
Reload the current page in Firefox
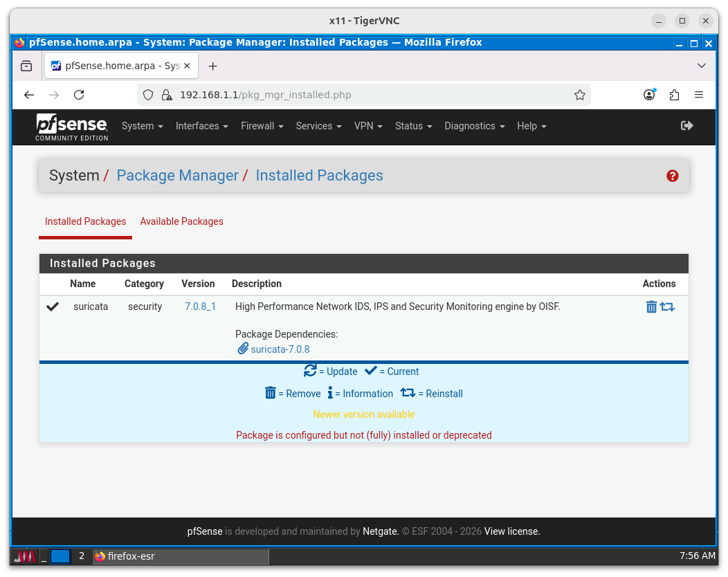[79, 95]
